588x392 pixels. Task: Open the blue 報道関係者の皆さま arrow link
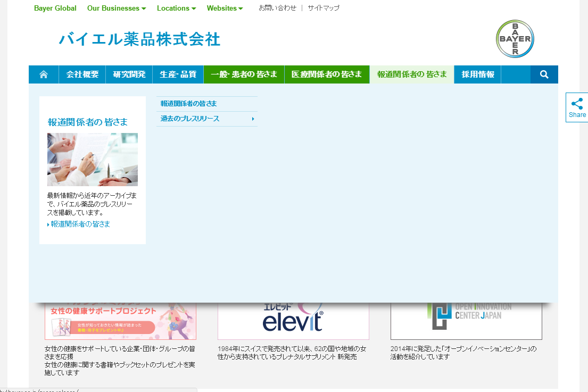[78, 224]
